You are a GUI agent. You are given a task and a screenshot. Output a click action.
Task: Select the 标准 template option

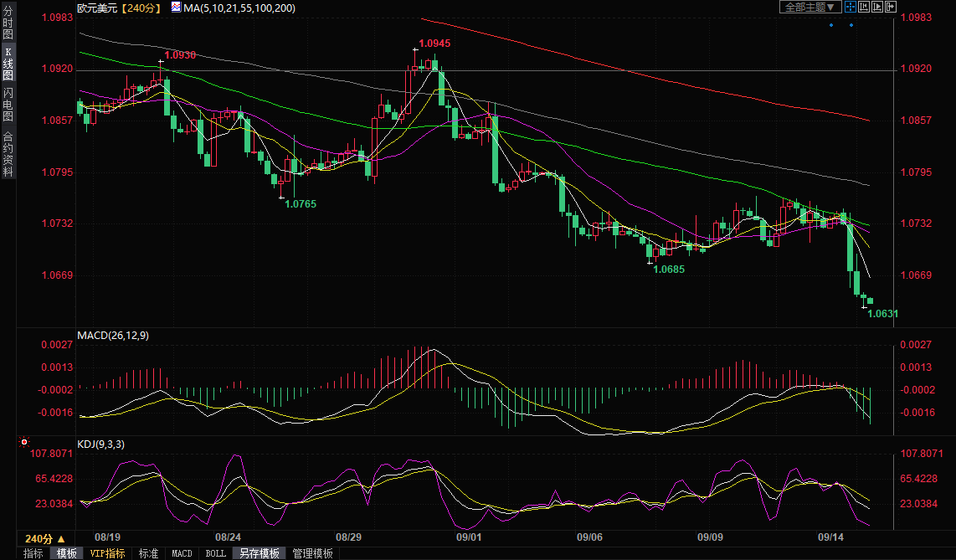(148, 553)
